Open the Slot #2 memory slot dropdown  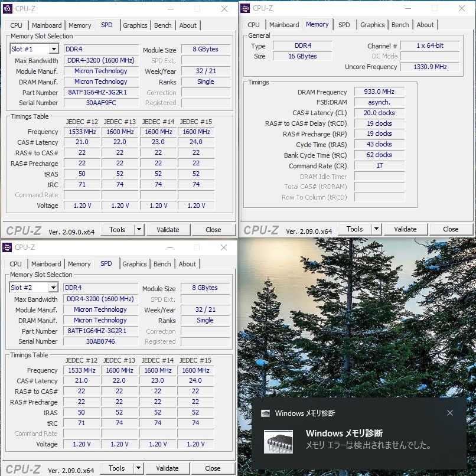53,288
